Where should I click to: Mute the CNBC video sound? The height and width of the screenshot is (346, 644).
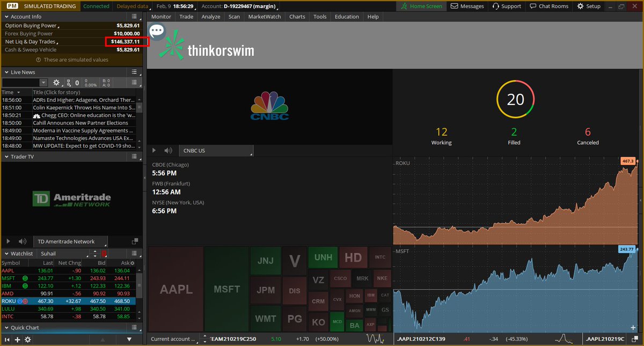[x=168, y=151]
